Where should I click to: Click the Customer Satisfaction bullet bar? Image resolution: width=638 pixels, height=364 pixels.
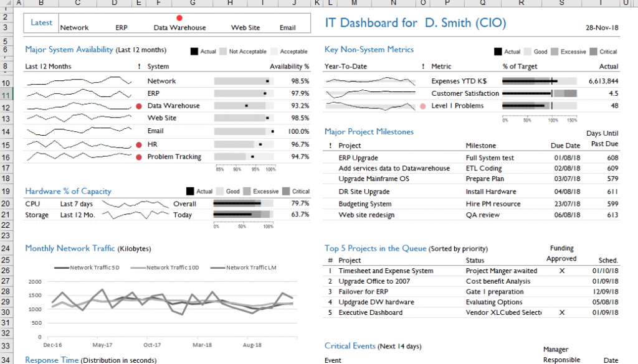[x=540, y=93]
